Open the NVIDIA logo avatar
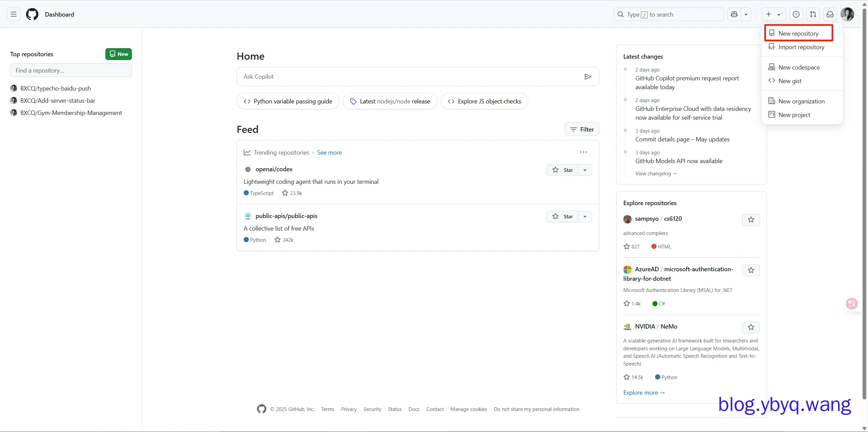Screen dimensions: 868x432 pyautogui.click(x=627, y=327)
